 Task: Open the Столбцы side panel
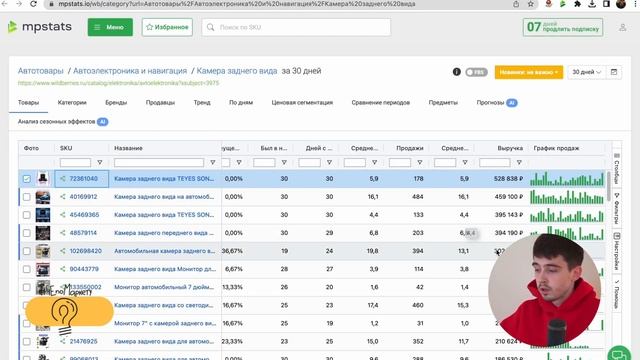pyautogui.click(x=617, y=168)
